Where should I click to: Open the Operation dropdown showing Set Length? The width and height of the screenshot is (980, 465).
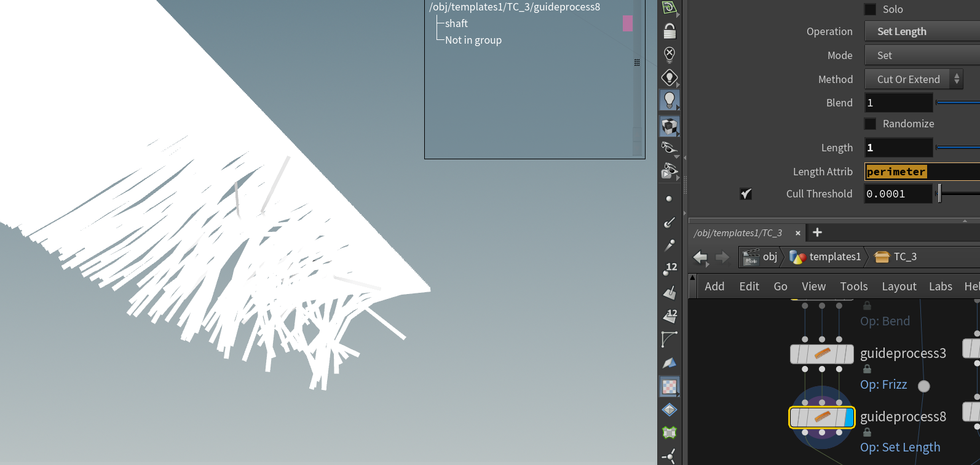point(921,31)
